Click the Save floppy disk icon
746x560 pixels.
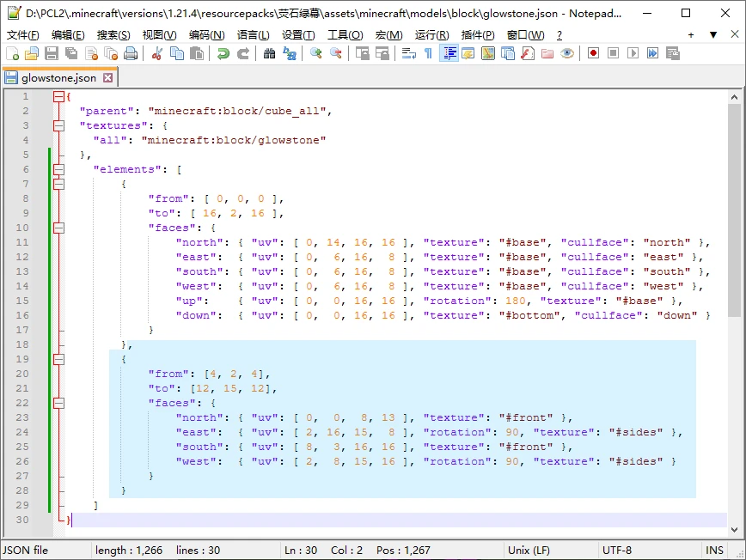coord(52,53)
